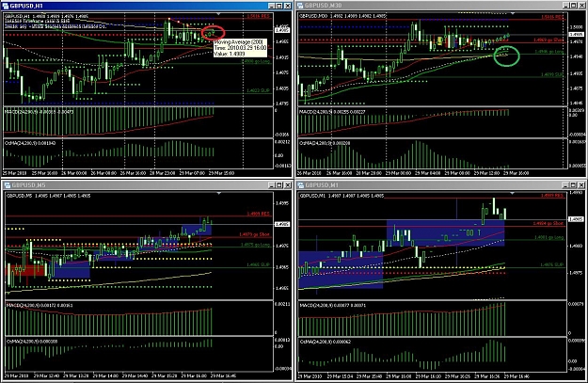This screenshot has width=588, height=383.
Task: Click the current price tag on H1 price scale
Action: pyautogui.click(x=282, y=30)
